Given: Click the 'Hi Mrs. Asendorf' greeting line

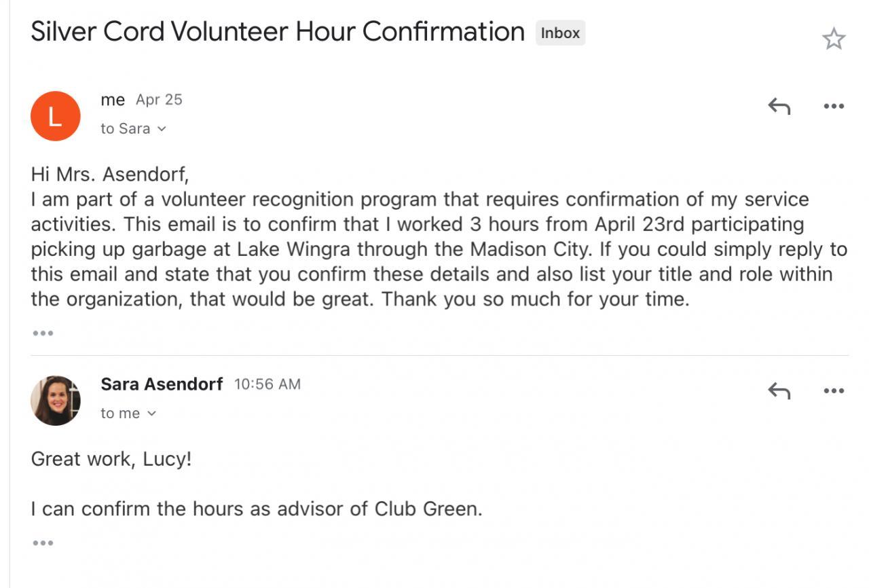Looking at the screenshot, I should pos(110,175).
